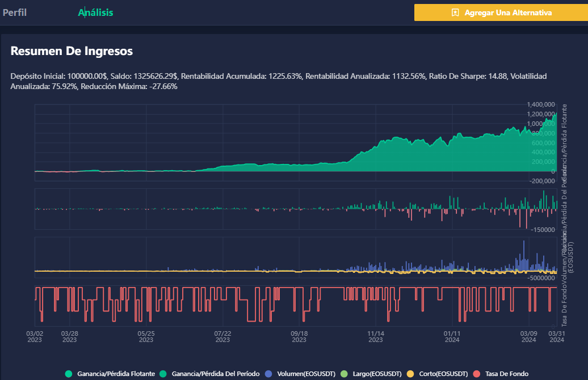The image size is (588, 380).
Task: Click the 1,400,000 y-axis value
Action: (541, 104)
